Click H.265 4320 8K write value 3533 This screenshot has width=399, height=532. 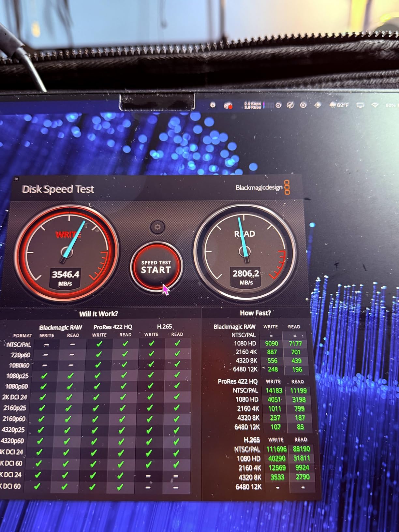coord(277,478)
